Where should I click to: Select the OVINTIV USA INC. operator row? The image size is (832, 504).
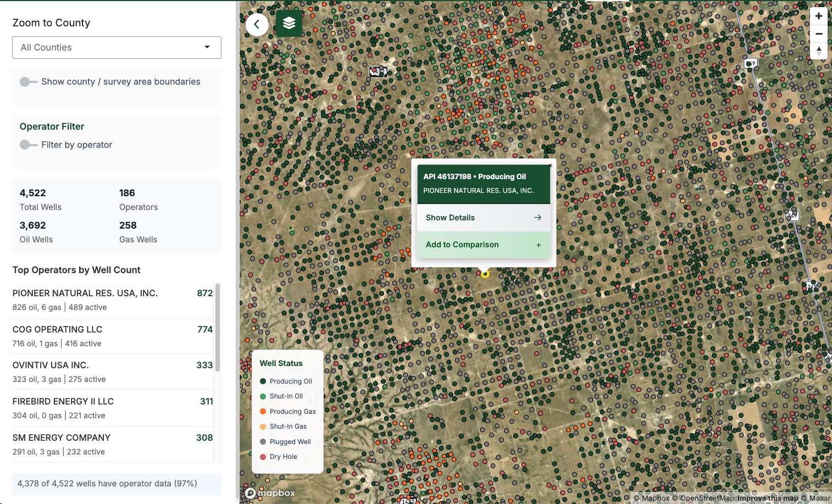click(113, 372)
